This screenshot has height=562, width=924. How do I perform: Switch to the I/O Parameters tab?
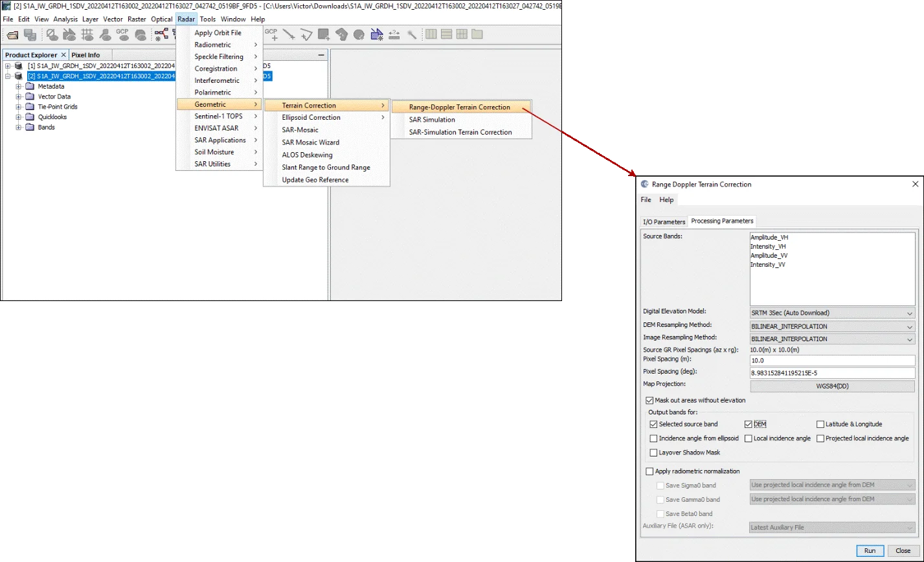[663, 221]
